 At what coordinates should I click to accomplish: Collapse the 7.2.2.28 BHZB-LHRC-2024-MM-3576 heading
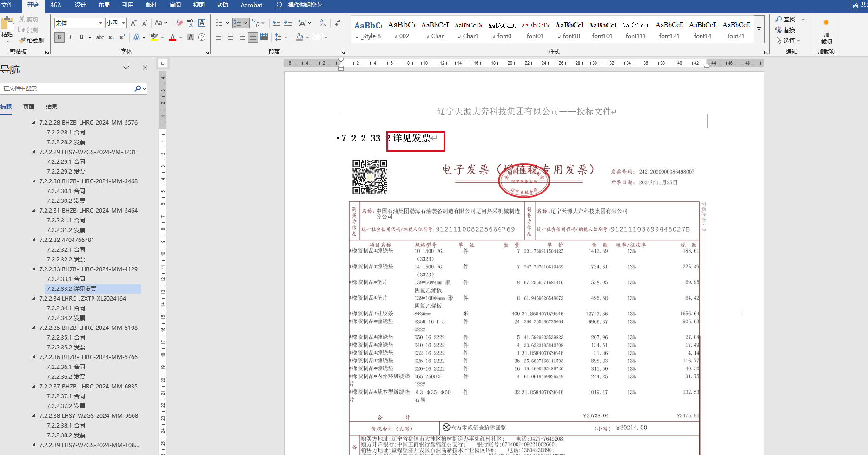click(33, 122)
